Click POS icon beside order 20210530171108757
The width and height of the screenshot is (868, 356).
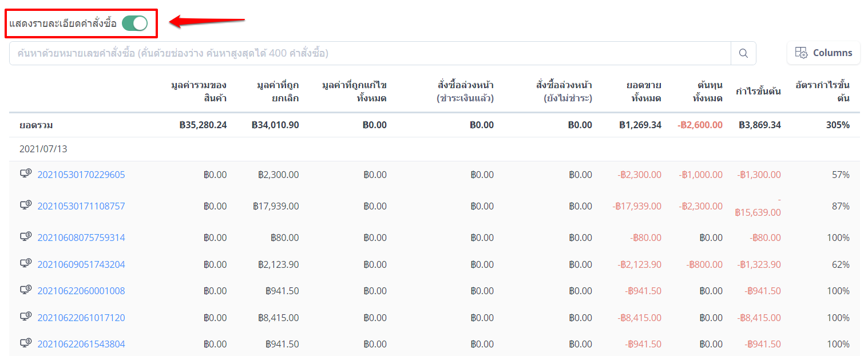coord(26,205)
